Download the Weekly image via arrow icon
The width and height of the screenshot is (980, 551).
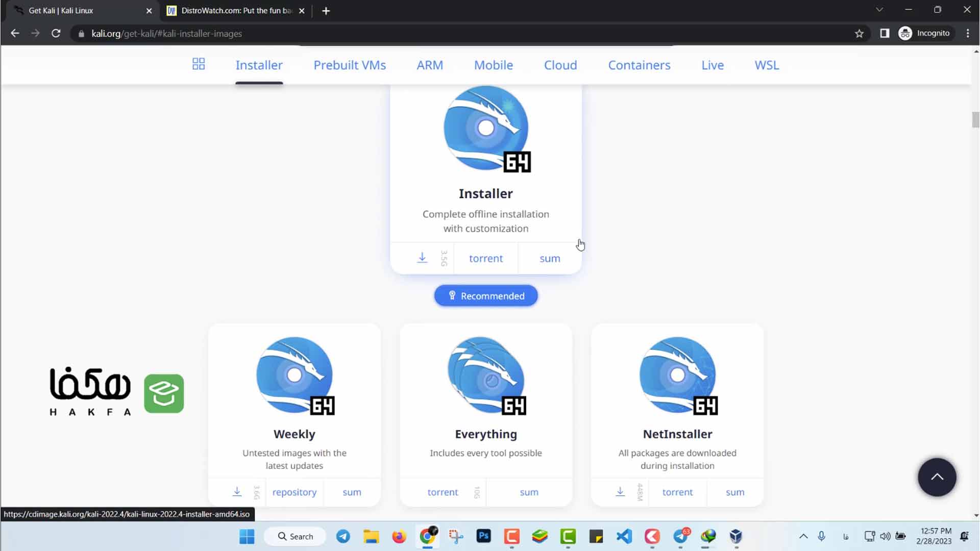(x=237, y=492)
